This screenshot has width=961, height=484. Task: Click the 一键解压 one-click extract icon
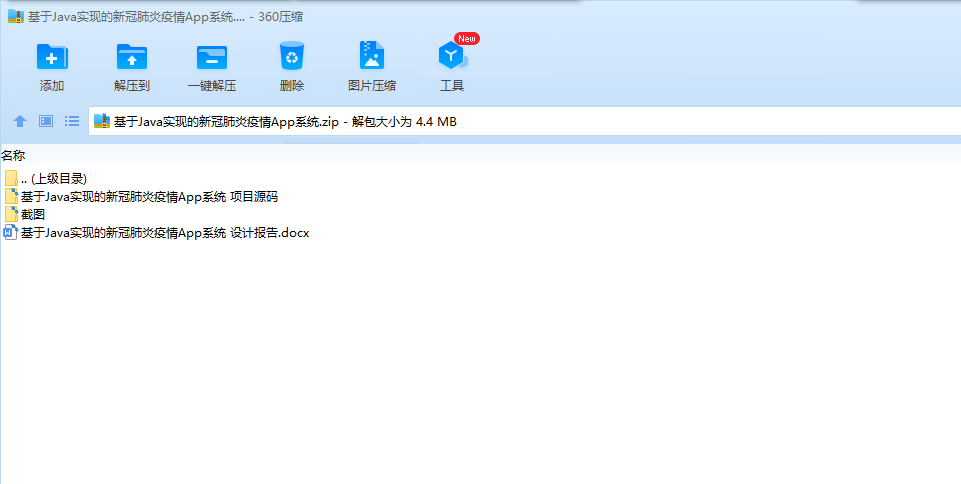(212, 57)
